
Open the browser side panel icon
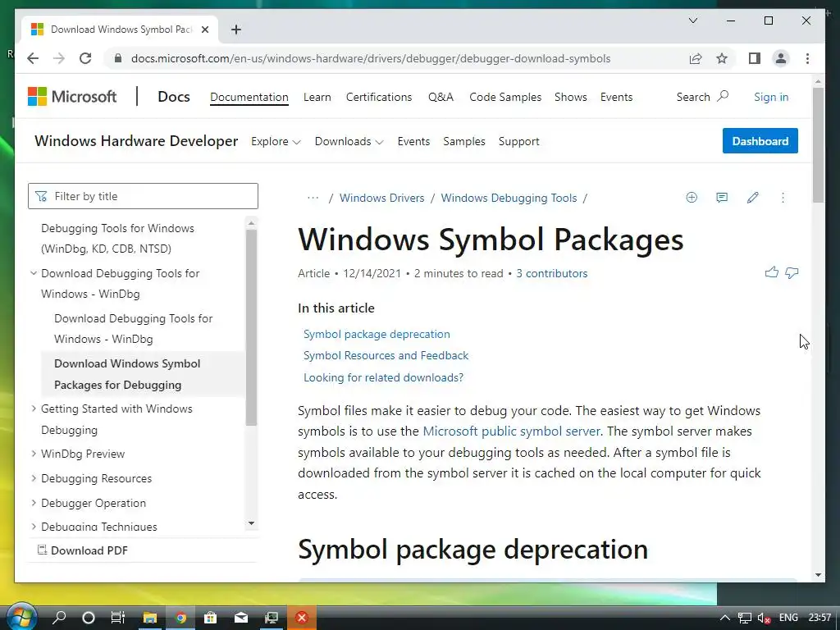click(755, 58)
